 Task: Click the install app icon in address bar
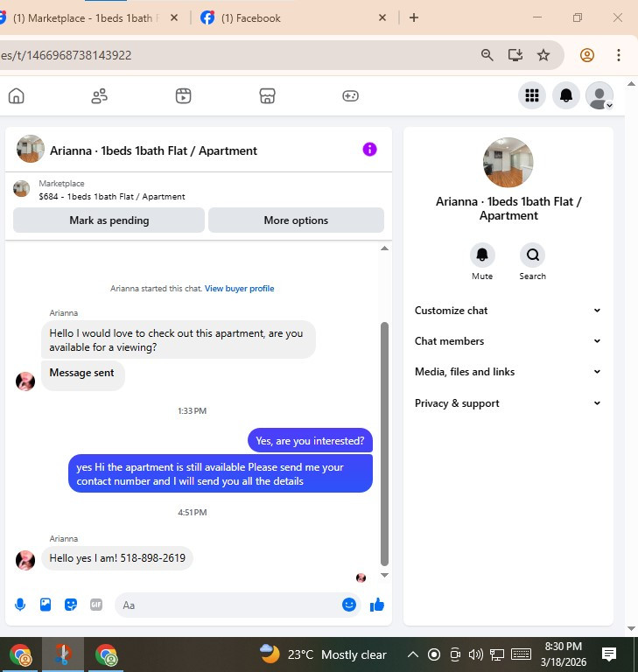(515, 55)
